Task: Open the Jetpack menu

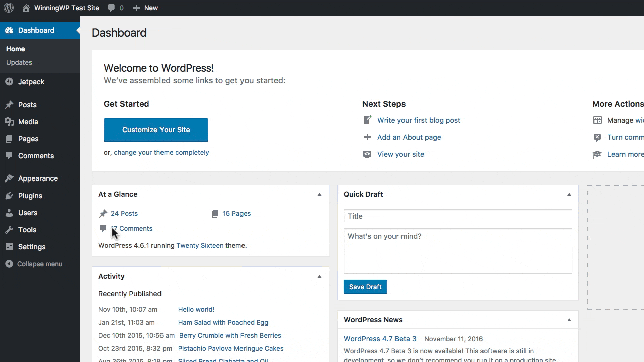Action: pyautogui.click(x=40, y=82)
